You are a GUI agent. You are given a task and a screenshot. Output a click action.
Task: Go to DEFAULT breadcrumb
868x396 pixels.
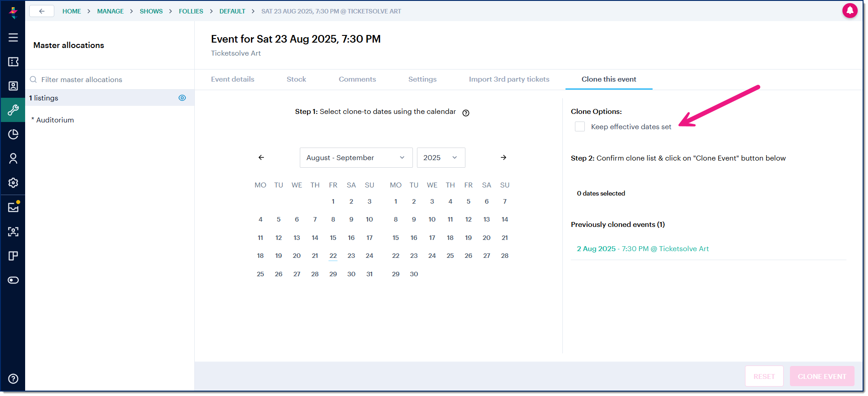coord(232,11)
